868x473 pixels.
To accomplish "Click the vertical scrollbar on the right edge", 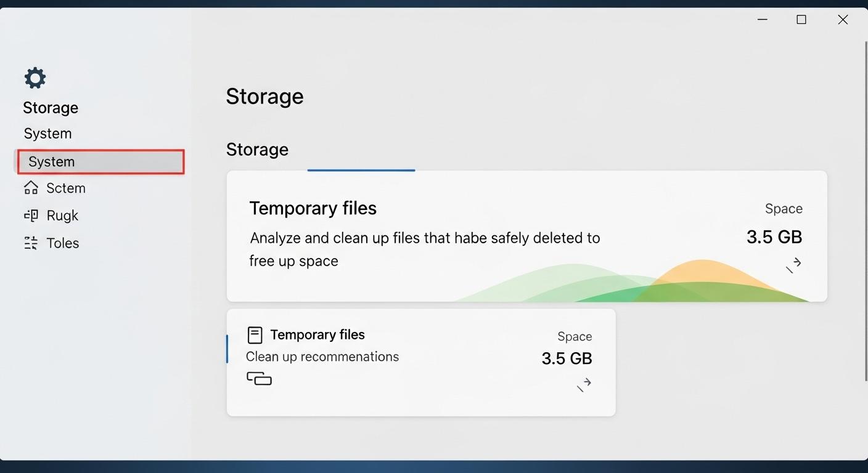I will click(865, 209).
